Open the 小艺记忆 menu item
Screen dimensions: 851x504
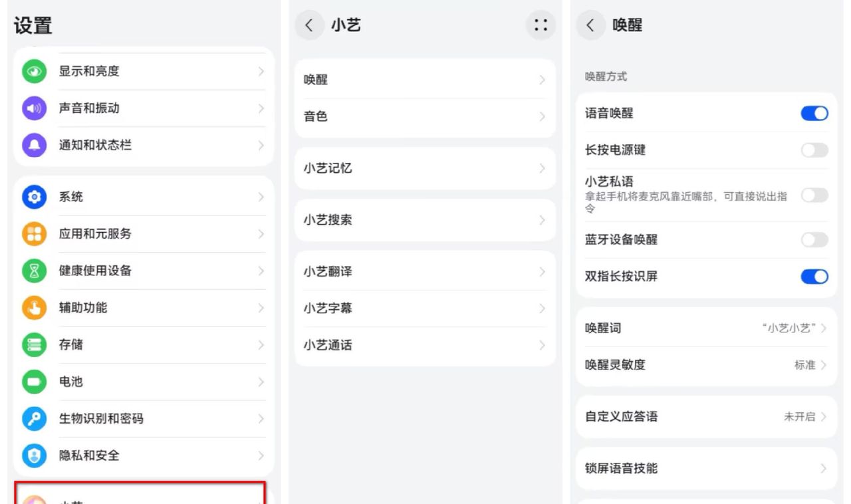pyautogui.click(x=424, y=168)
